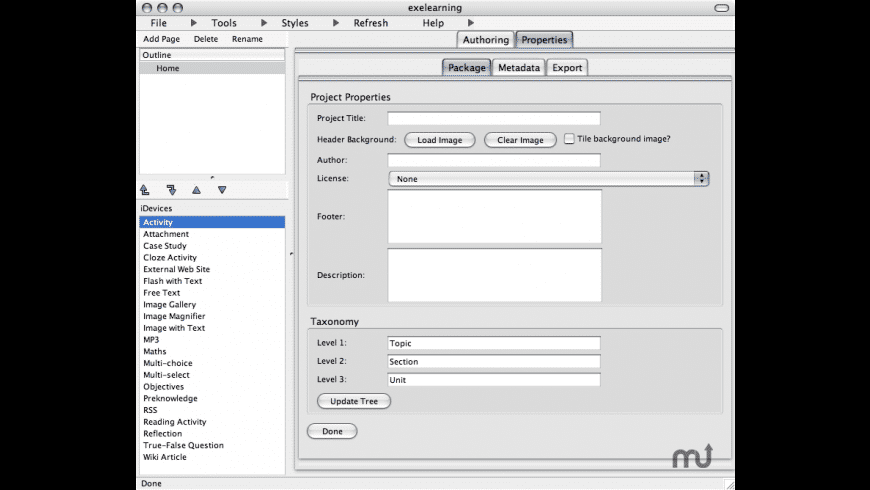Expand the arrow after Tools menu
This screenshot has height=490, width=870.
[264, 23]
